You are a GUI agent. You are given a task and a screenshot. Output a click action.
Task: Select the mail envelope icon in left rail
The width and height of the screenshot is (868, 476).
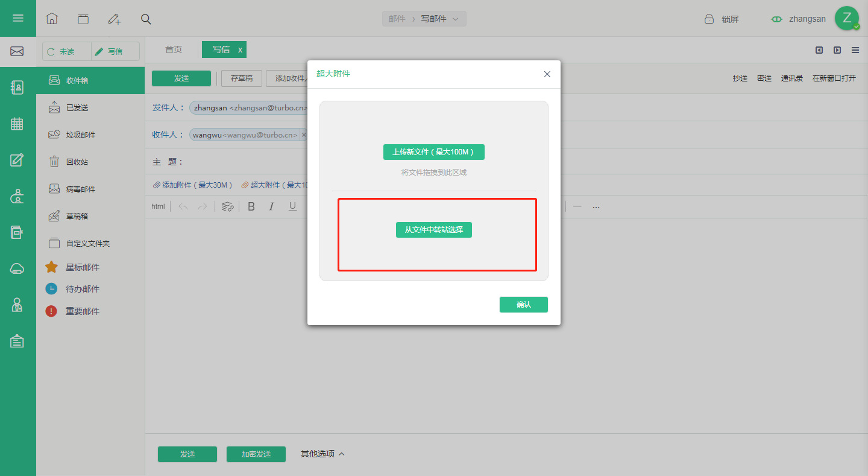(17, 52)
